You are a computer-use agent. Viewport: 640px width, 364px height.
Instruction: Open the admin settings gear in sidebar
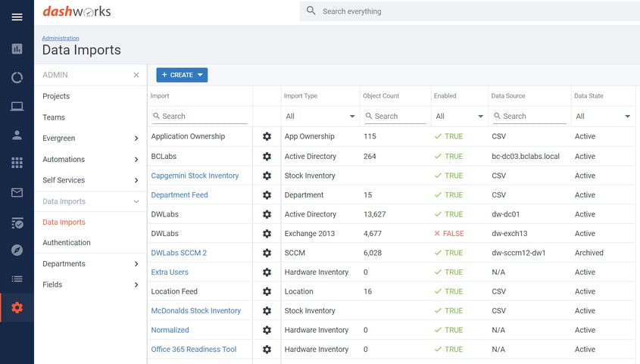(x=17, y=307)
